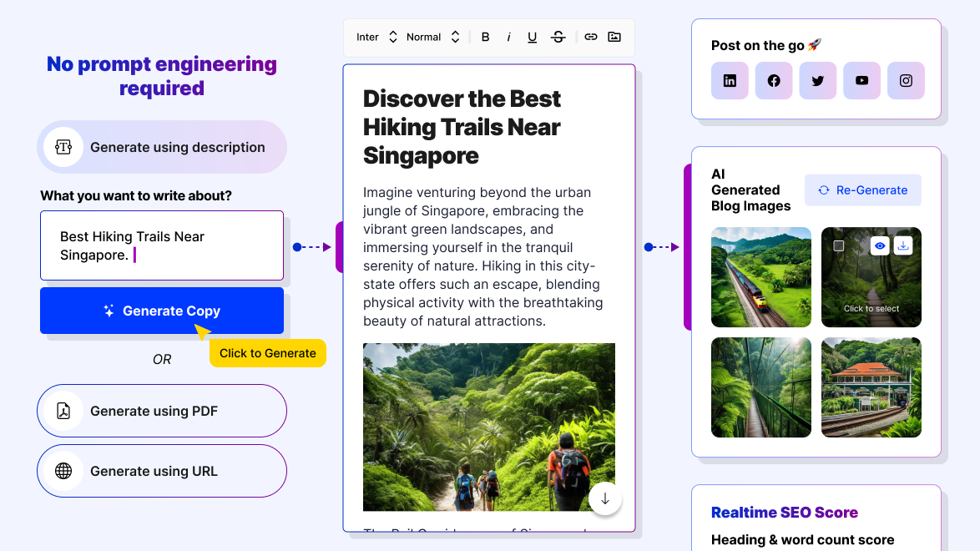Select the Generate using PDF option
The width and height of the screenshot is (980, 551).
point(162,411)
